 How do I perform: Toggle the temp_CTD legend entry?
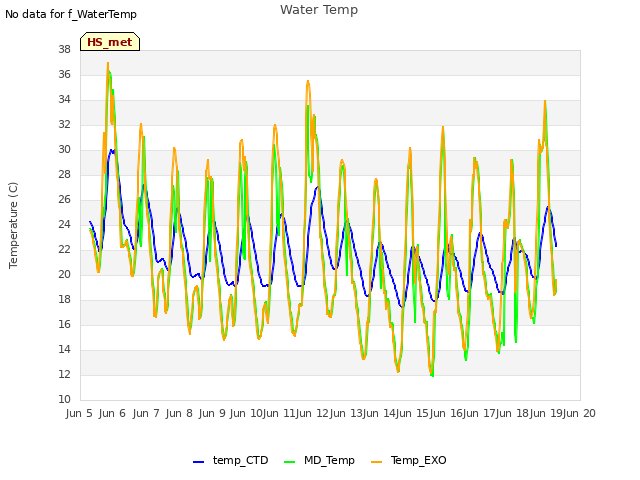(x=231, y=460)
